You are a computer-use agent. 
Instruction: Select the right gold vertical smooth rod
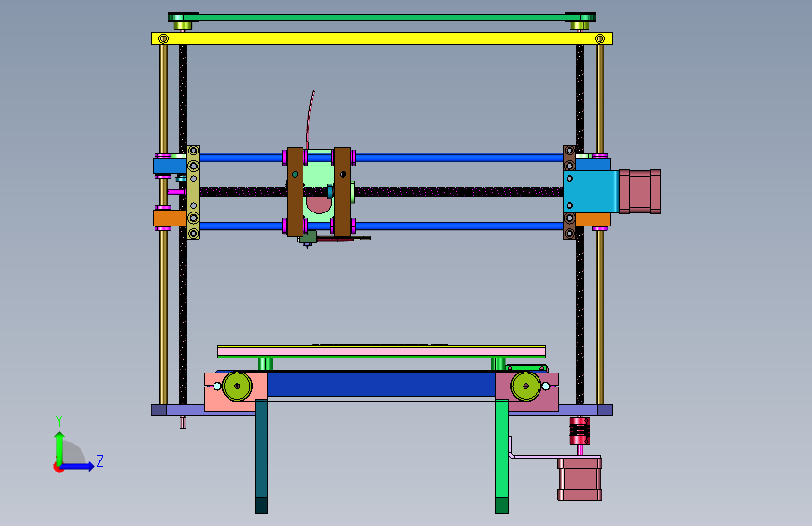tap(599, 311)
